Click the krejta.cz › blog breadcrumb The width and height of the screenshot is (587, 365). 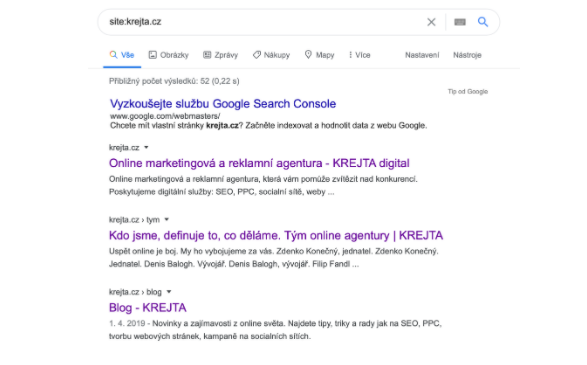[x=135, y=292]
